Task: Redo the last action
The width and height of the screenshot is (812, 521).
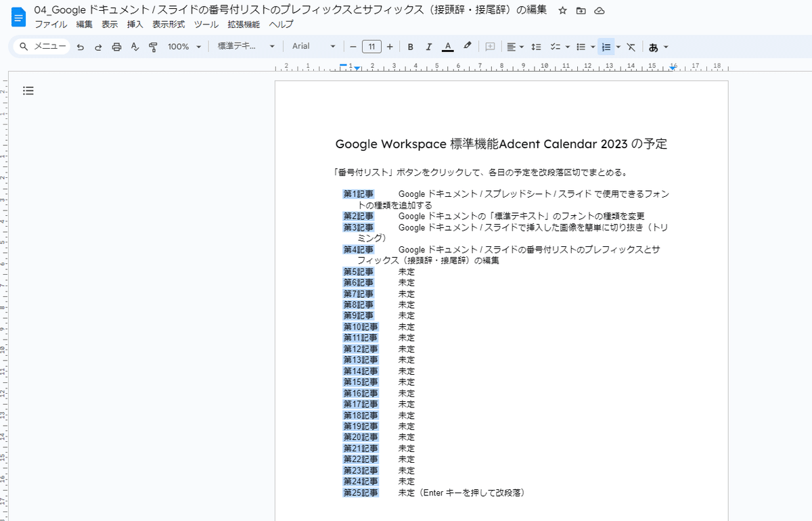Action: [98, 47]
